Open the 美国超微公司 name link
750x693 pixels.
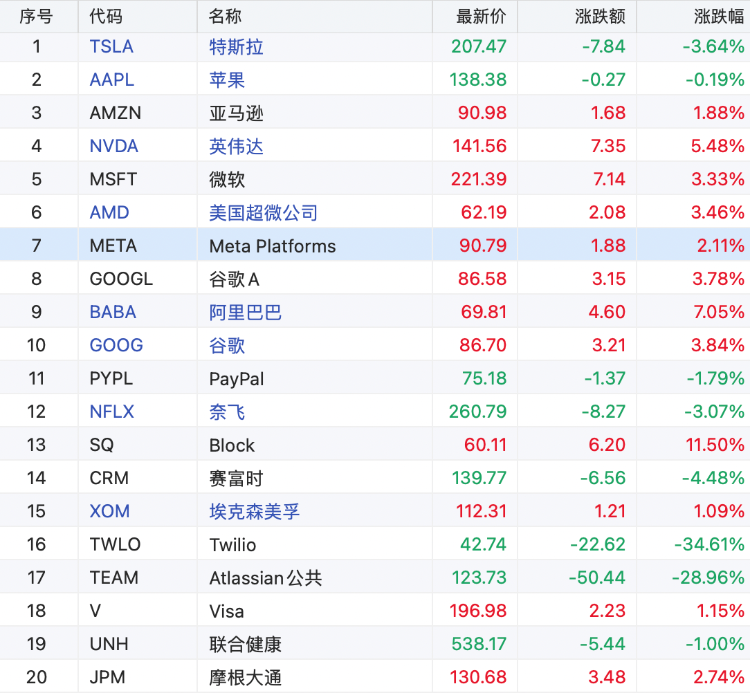(x=263, y=212)
